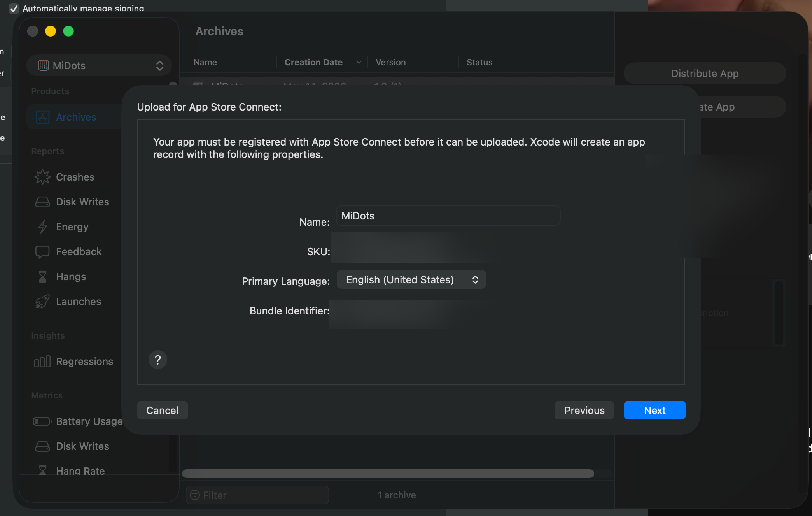Go back with Previous button
Viewport: 812px width, 516px height.
[584, 410]
